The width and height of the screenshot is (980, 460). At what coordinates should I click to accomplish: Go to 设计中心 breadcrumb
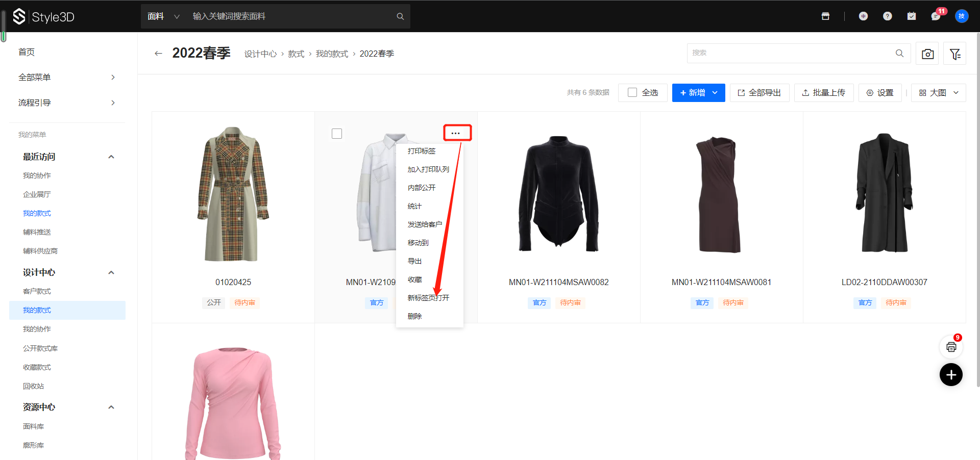[x=260, y=54]
